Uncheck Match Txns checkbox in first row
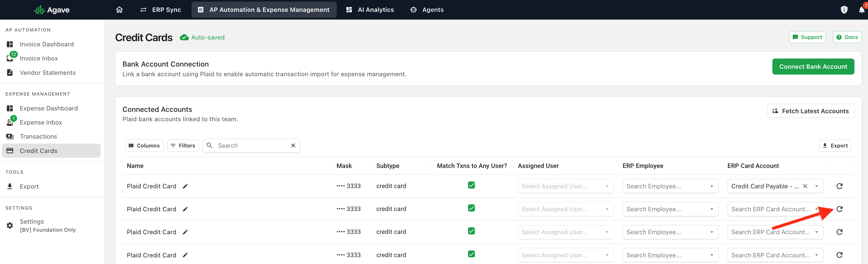This screenshot has height=264, width=868. coord(471,185)
